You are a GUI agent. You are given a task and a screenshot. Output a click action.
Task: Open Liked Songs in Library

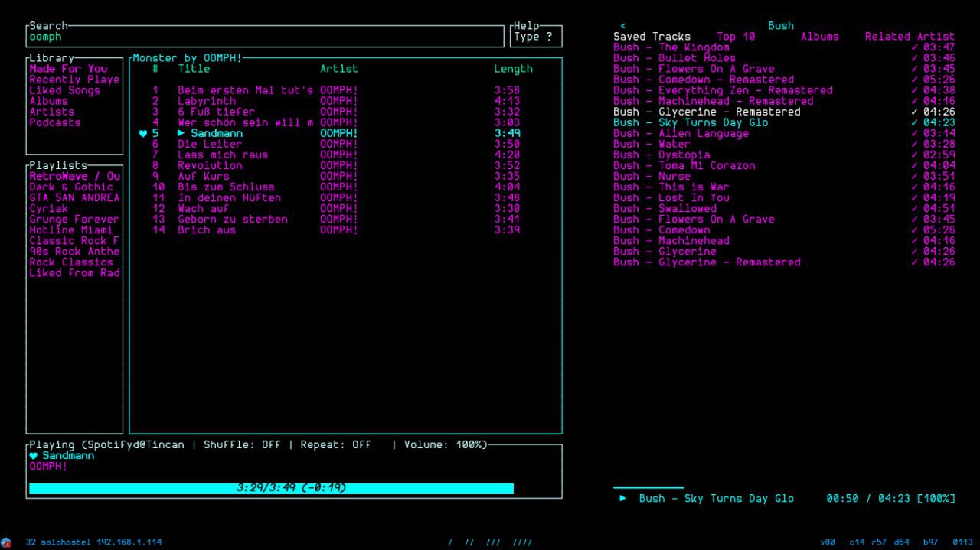tap(64, 90)
